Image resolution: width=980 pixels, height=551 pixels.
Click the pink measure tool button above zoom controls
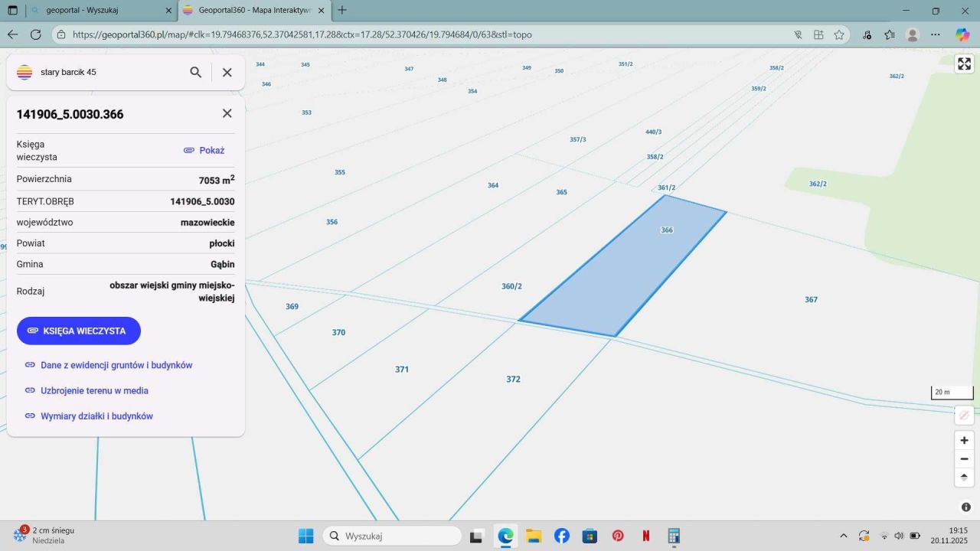(964, 415)
